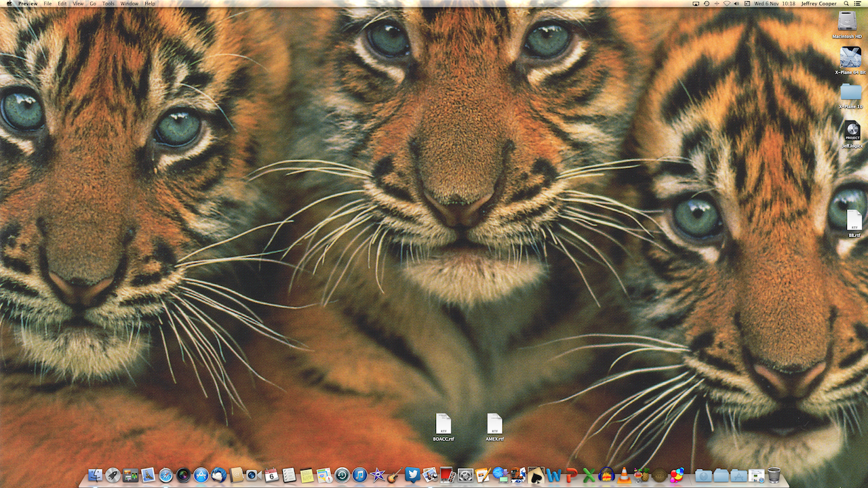Viewport: 868px width, 488px height.
Task: Click the Wed 6 Nov 10:18 clock
Action: click(x=774, y=3)
